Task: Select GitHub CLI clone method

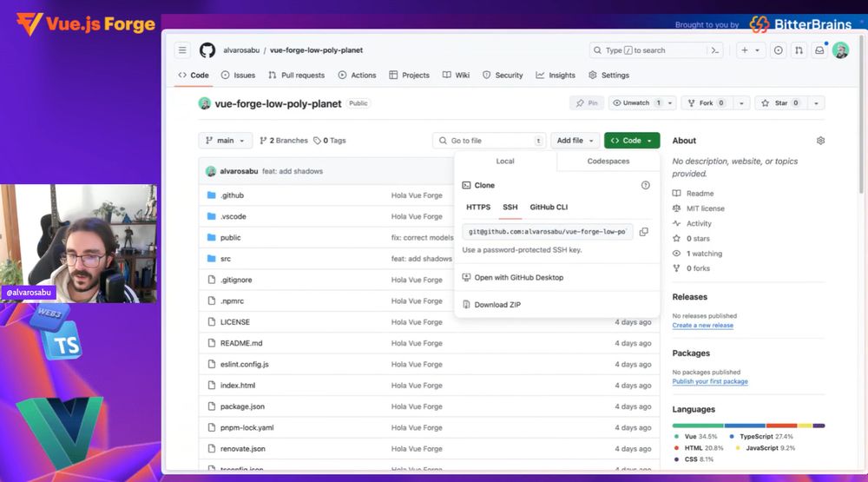Action: click(x=549, y=208)
